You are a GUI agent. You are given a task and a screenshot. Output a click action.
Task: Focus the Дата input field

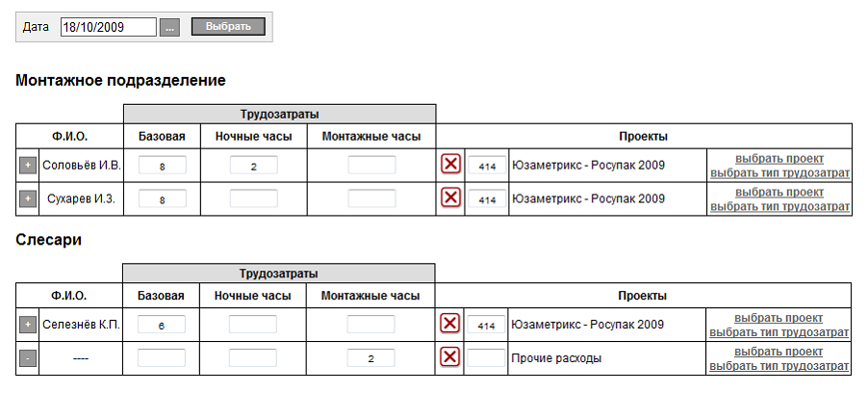tap(108, 27)
